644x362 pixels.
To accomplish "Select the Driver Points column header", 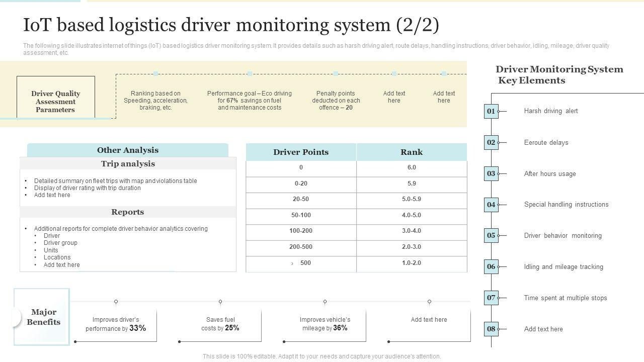I will pyautogui.click(x=301, y=152).
